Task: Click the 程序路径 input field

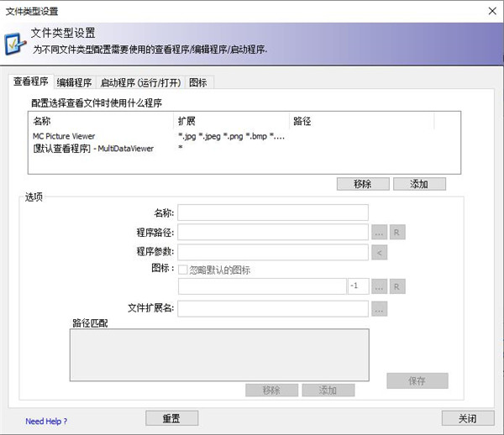Action: click(272, 232)
